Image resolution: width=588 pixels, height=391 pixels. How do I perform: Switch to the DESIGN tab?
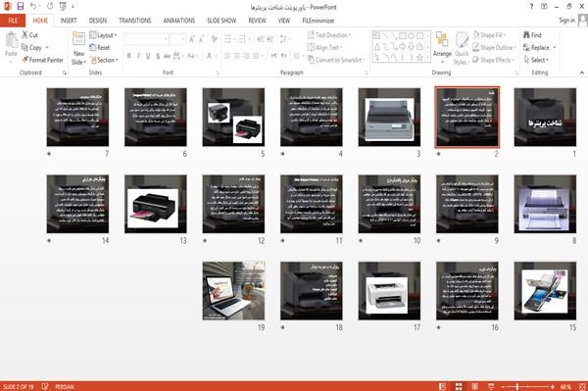(98, 21)
